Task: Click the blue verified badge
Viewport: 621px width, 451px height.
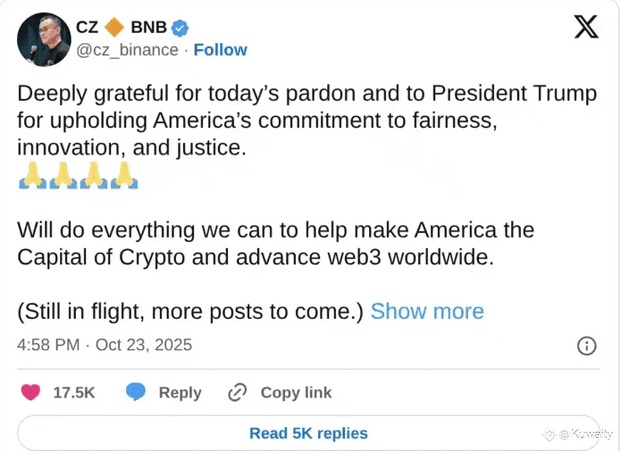Action: pos(182,27)
